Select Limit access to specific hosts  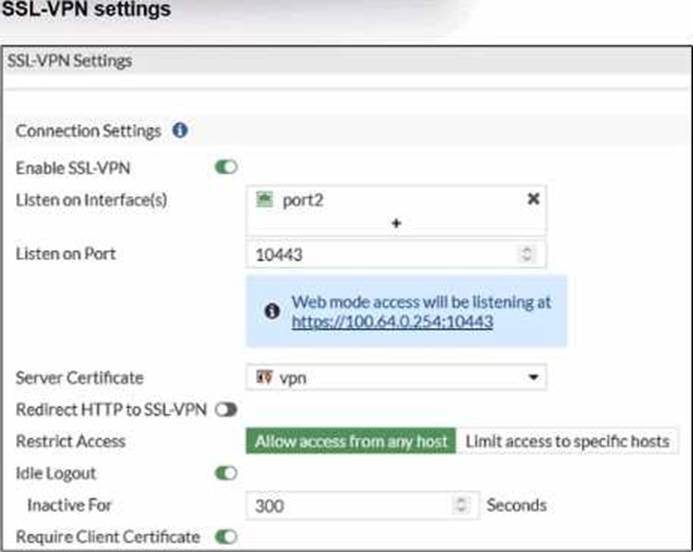click(x=566, y=441)
